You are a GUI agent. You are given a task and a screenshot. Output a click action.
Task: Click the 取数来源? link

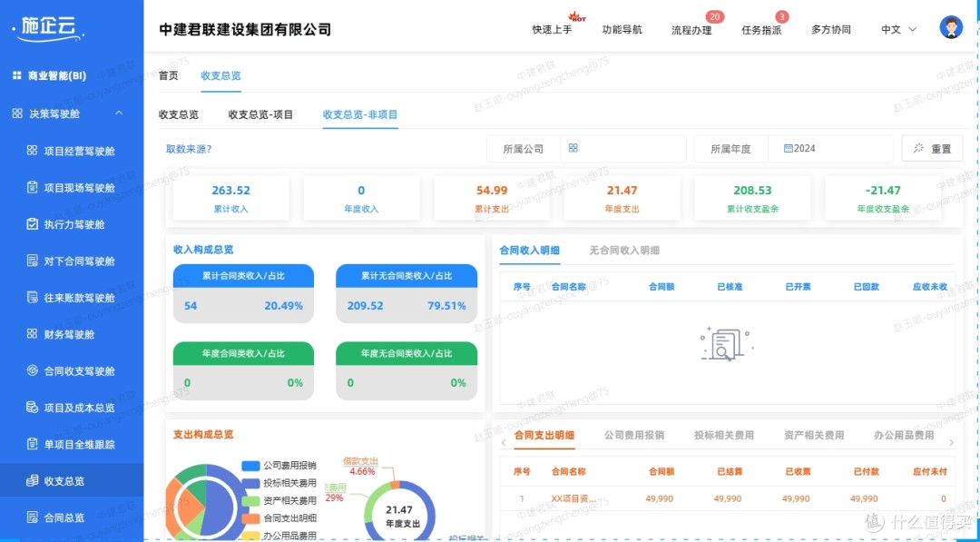pos(189,149)
